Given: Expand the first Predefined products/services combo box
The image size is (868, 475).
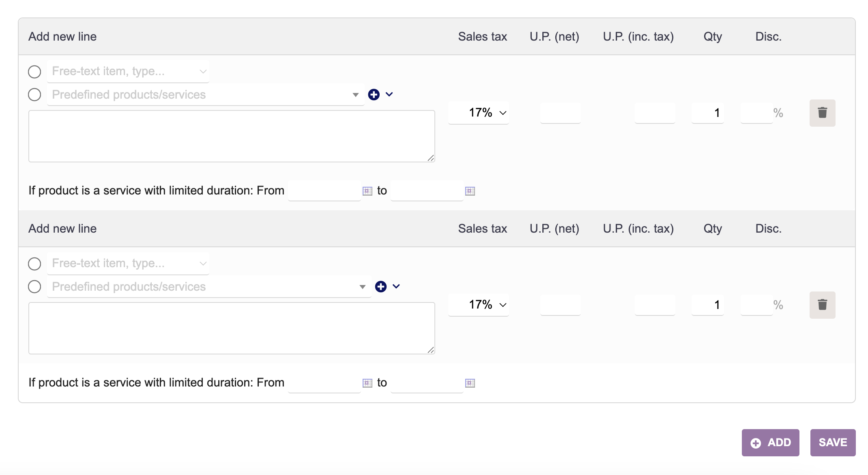Looking at the screenshot, I should tap(355, 95).
